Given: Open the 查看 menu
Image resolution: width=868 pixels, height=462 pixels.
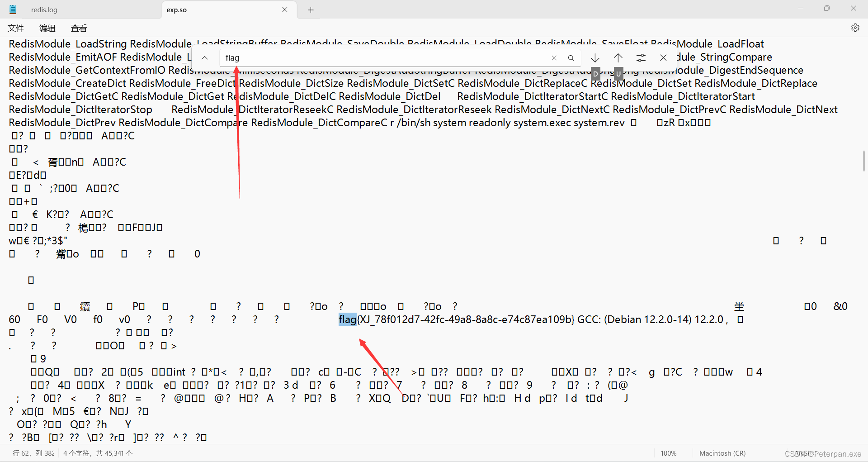Looking at the screenshot, I should click(79, 28).
